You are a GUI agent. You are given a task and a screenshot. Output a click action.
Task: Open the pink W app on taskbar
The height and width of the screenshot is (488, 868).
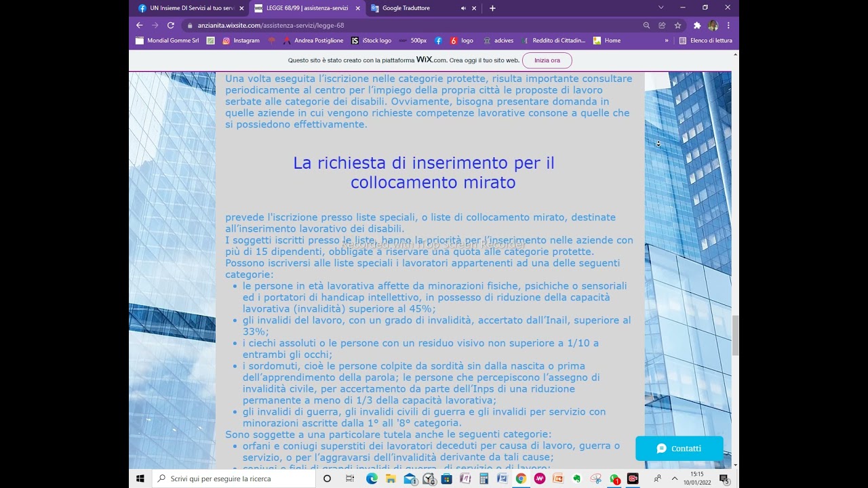[x=540, y=479]
